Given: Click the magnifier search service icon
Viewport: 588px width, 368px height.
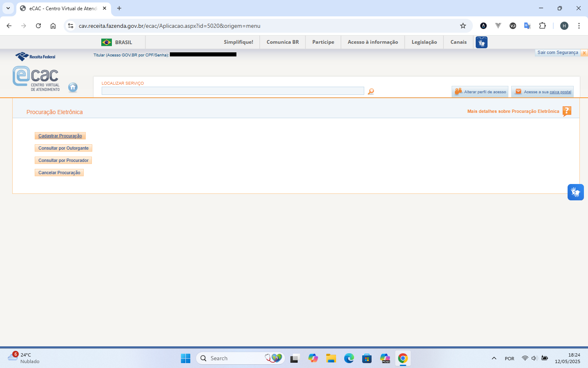Looking at the screenshot, I should point(371,92).
